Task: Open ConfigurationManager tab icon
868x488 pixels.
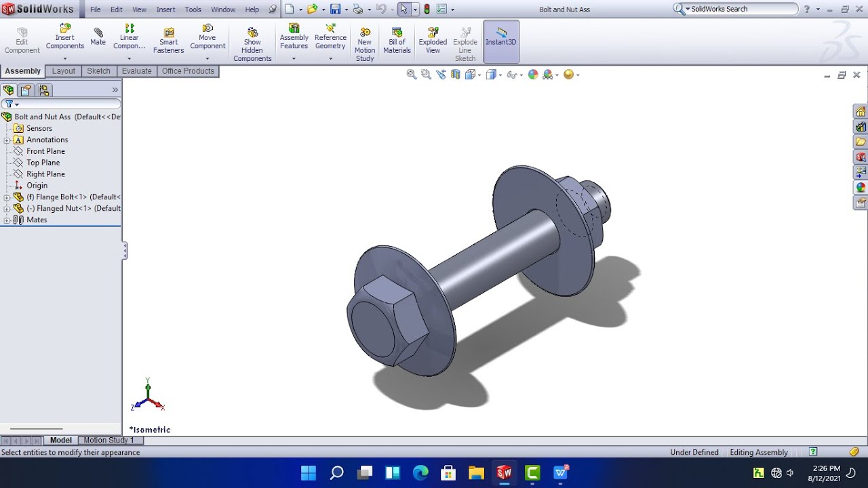Action: tap(44, 90)
